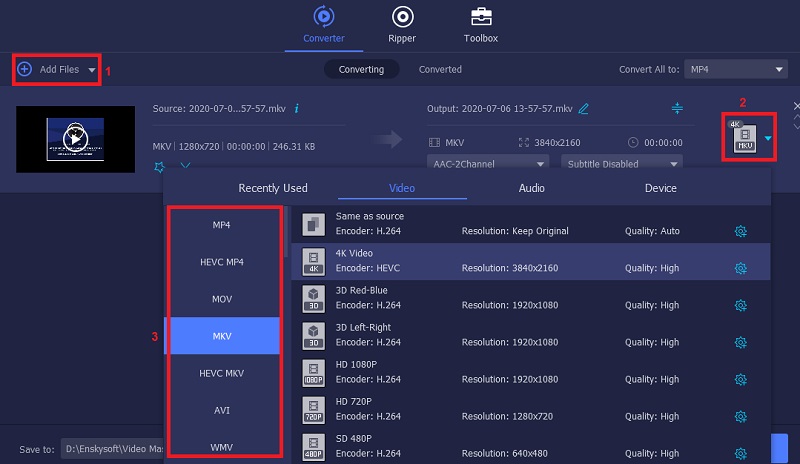Select the Recently Used tab
Image resolution: width=800 pixels, height=464 pixels.
273,188
